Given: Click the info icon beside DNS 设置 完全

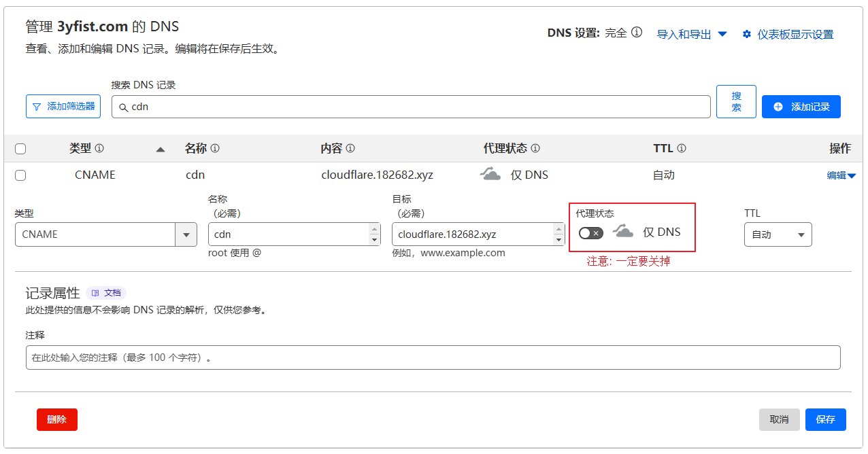Looking at the screenshot, I should point(637,33).
